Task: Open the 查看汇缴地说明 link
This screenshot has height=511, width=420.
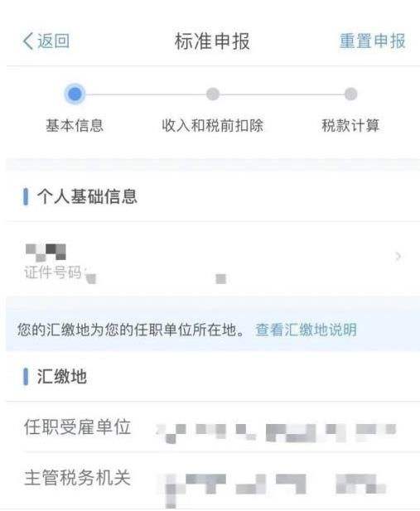Action: (x=306, y=330)
